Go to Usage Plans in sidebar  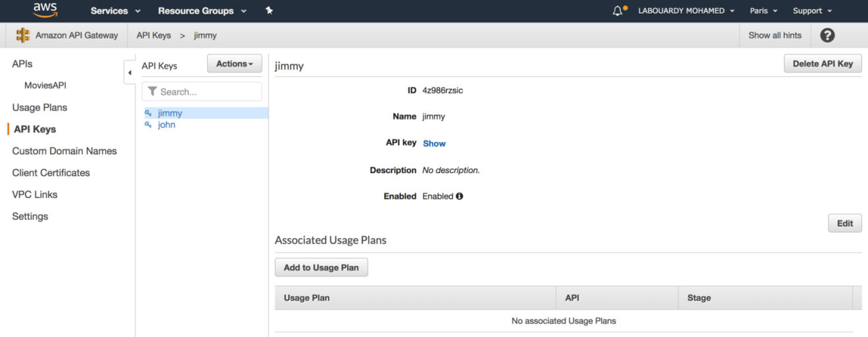tap(39, 107)
